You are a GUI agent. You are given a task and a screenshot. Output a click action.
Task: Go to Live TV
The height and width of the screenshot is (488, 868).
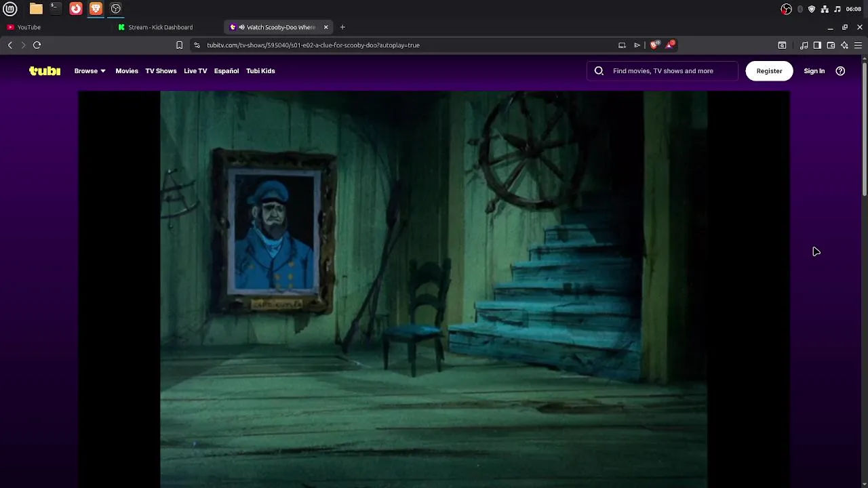(195, 70)
